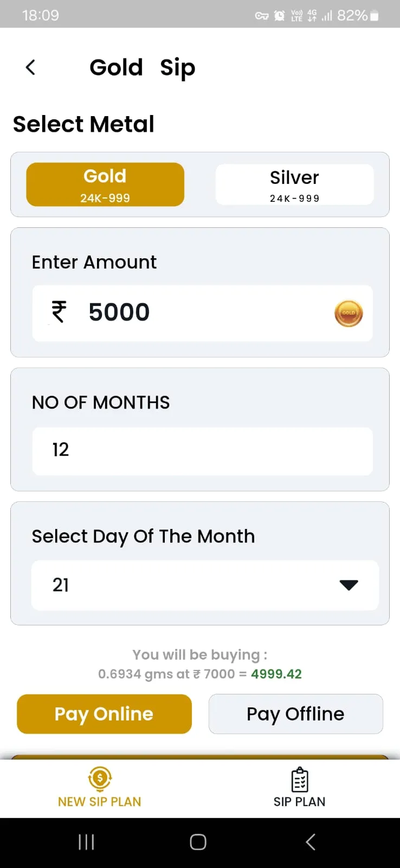Tap the rupee symbol beside 5000
The image size is (400, 868).
coord(59,312)
